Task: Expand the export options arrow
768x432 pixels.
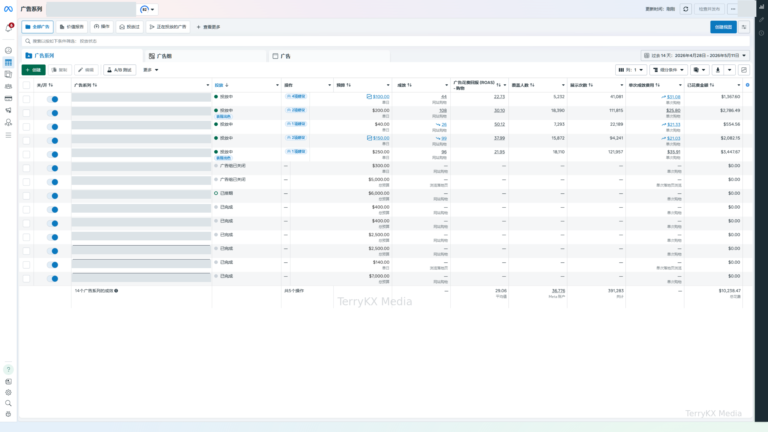Action: point(729,70)
